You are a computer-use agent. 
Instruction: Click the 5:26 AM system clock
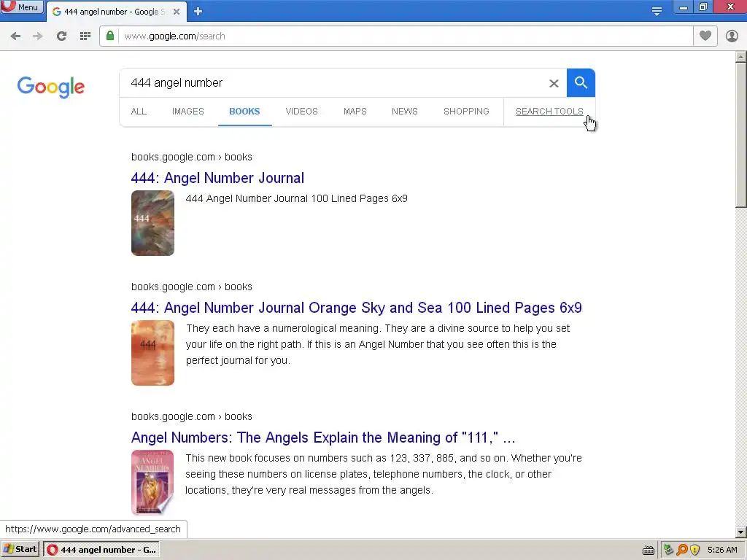tap(722, 550)
